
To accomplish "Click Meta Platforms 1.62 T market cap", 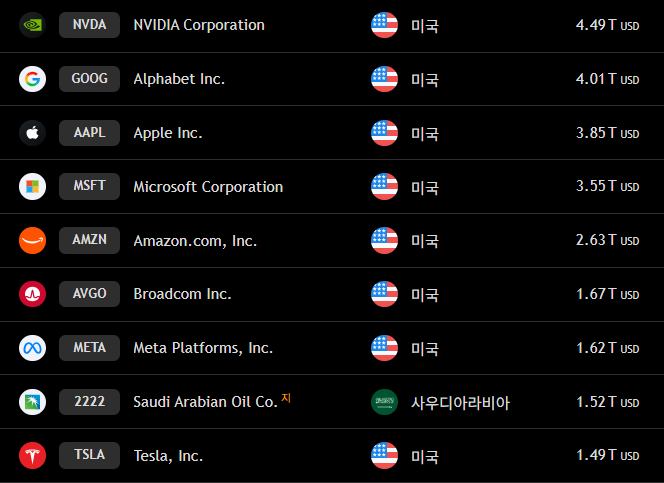I will coord(607,348).
